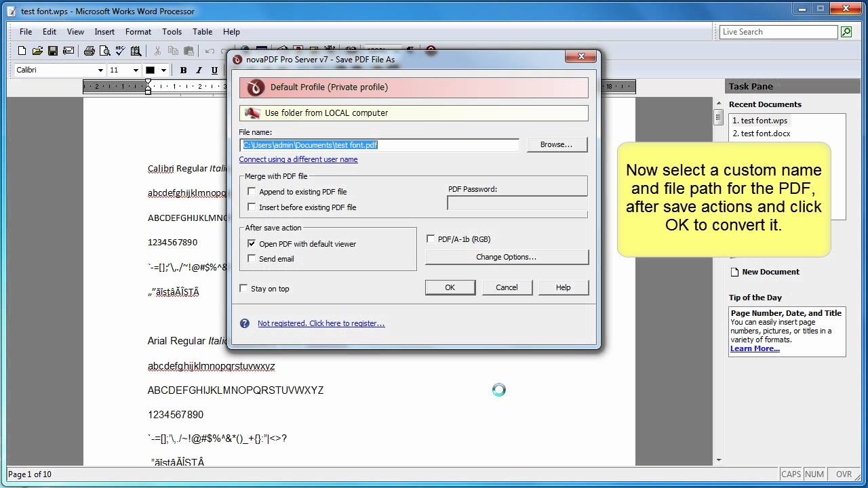Click New Document in Task Pane
The height and width of the screenshot is (488, 868).
coord(770,272)
